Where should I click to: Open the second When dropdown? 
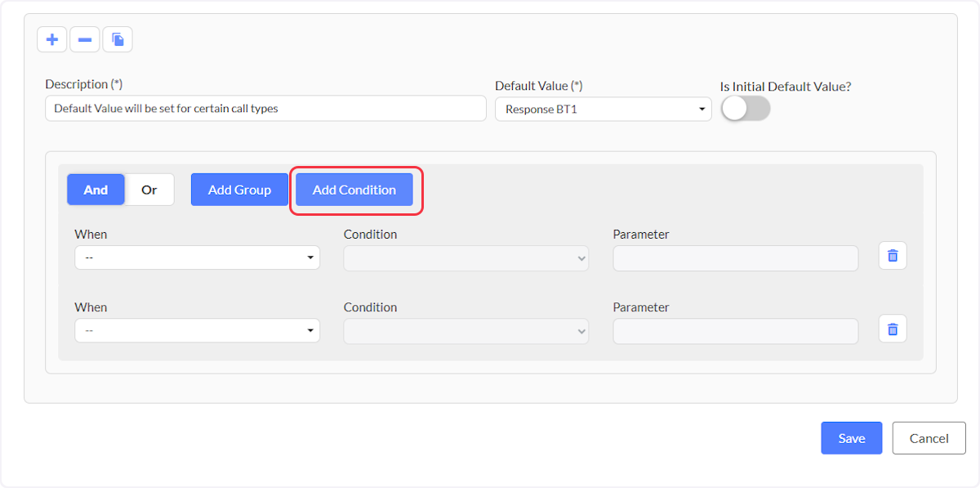coord(197,331)
